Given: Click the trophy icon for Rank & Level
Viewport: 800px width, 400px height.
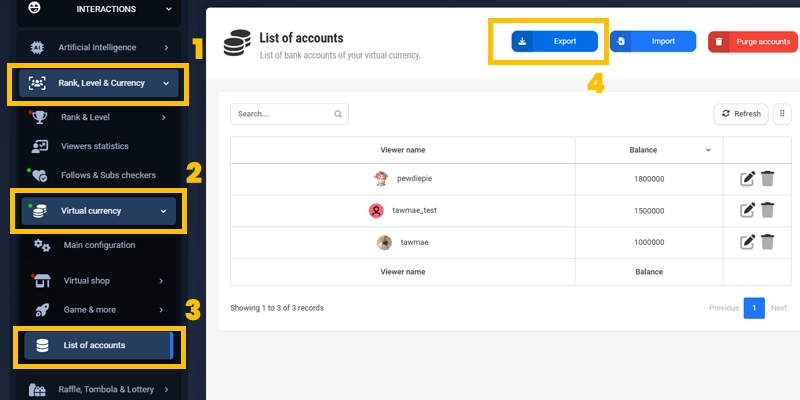Looking at the screenshot, I should click(39, 117).
